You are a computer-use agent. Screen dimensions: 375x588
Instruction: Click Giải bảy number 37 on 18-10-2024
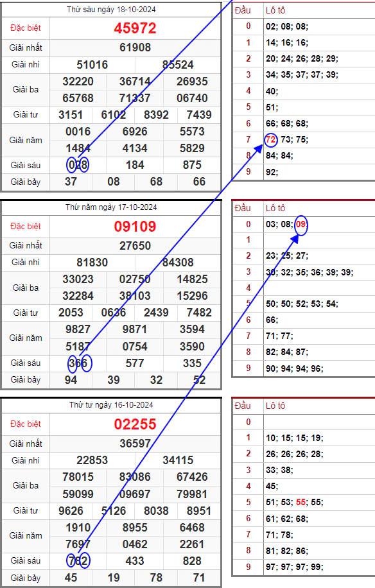pyautogui.click(x=71, y=182)
